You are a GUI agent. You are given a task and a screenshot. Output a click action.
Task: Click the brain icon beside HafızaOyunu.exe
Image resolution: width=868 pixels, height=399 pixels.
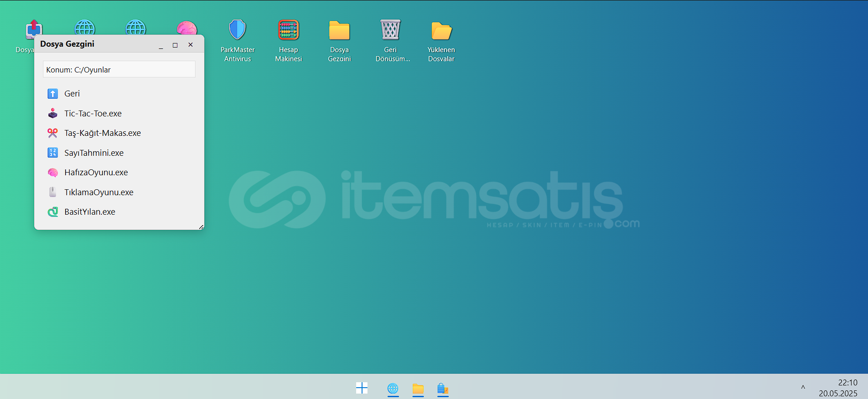(52, 173)
